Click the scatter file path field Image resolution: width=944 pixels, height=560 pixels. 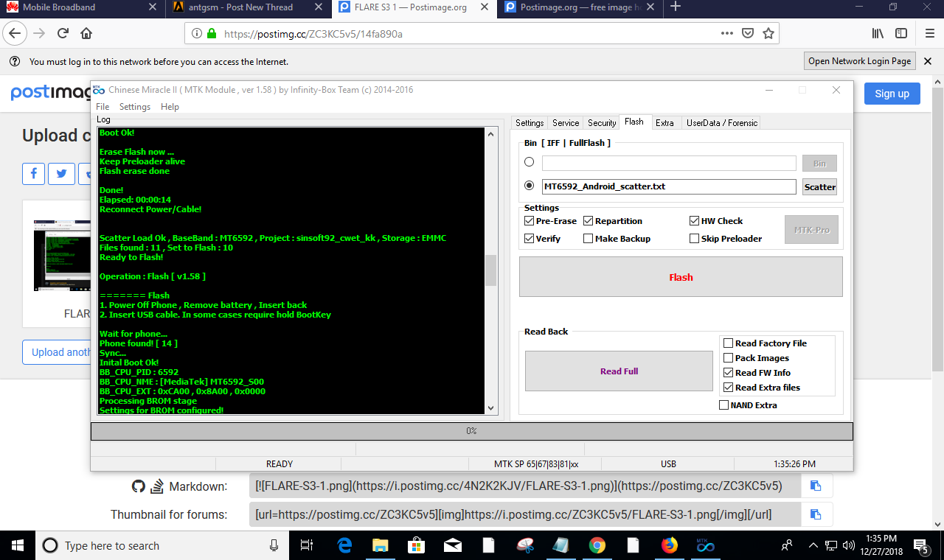(x=669, y=186)
